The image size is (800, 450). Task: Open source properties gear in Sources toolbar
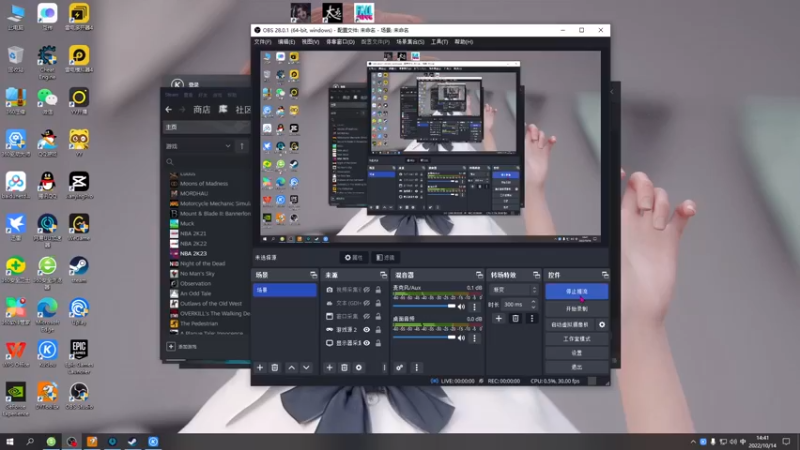[x=359, y=367]
